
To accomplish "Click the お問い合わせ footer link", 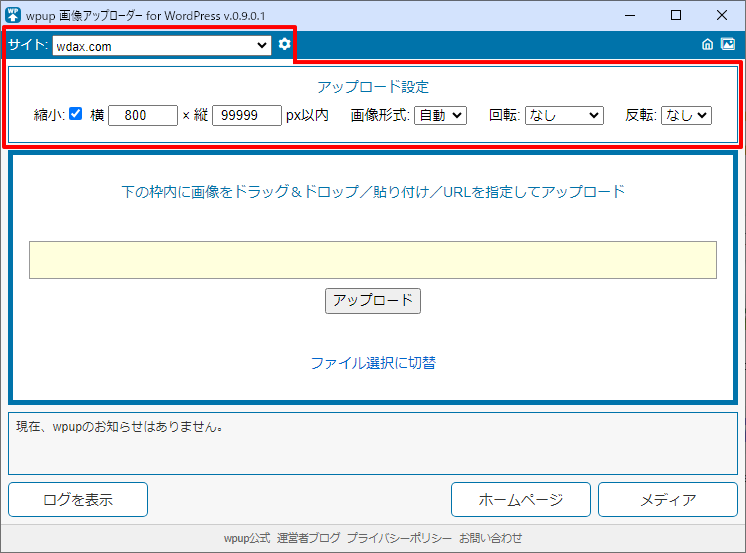I will pos(491,538).
